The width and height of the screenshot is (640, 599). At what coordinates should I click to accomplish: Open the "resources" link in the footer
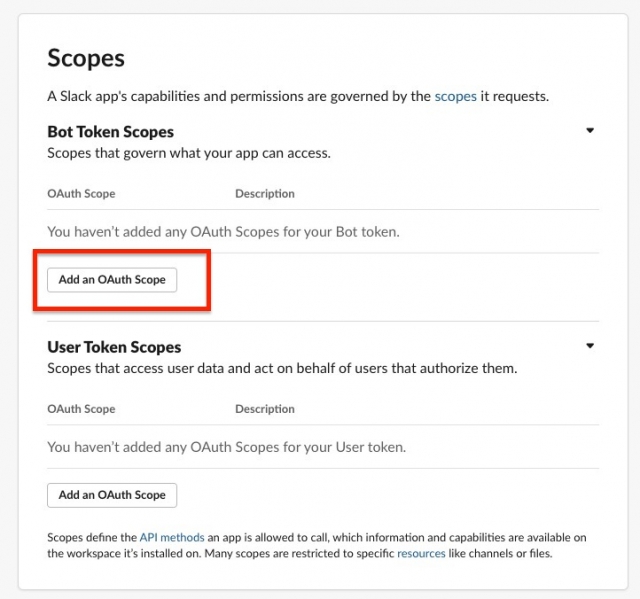pyautogui.click(x=421, y=553)
